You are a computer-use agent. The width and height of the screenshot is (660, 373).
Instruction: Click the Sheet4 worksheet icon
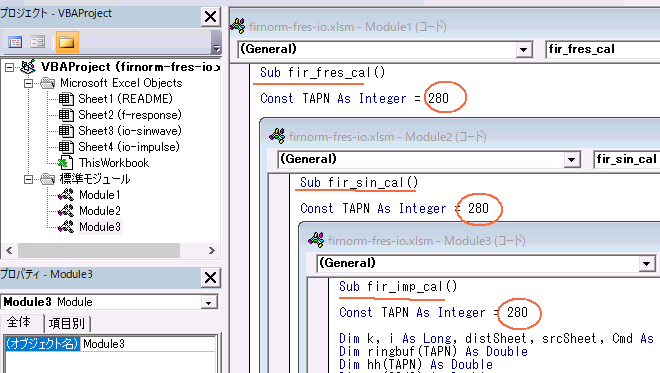pos(66,147)
